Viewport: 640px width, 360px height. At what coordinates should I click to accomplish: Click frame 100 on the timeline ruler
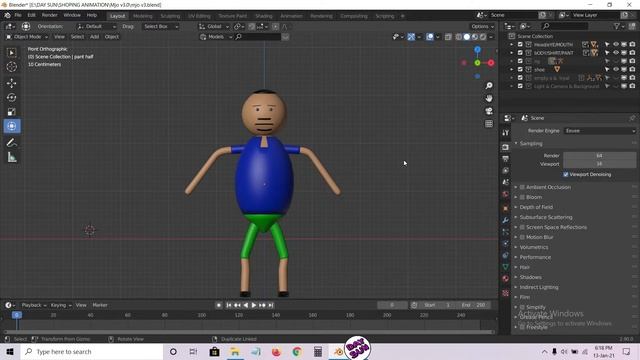click(202, 315)
